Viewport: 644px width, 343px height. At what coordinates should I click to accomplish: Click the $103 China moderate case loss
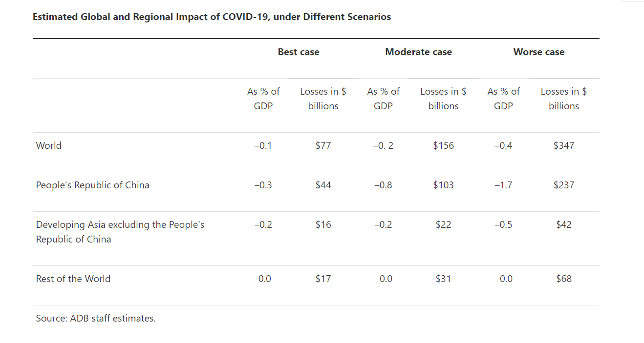point(443,185)
